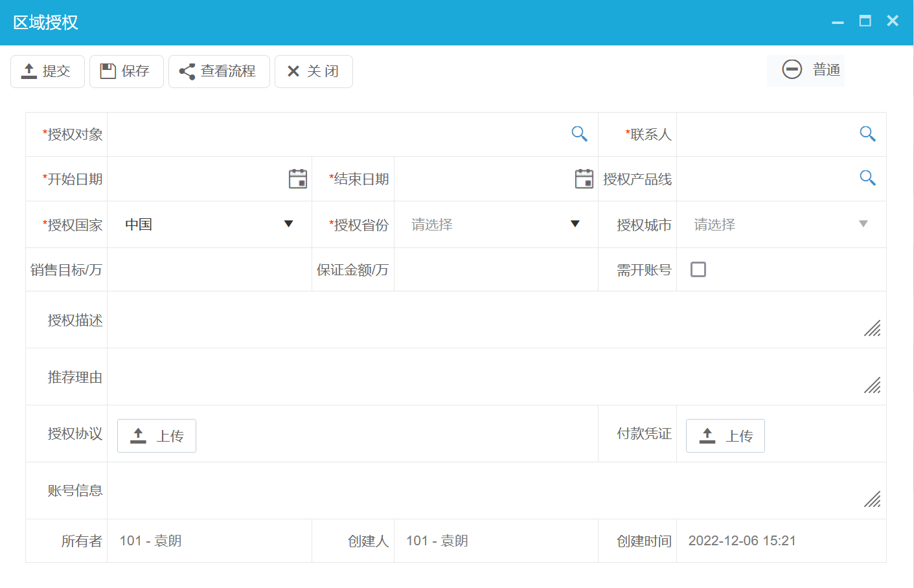Upload a file for 付款凭证
This screenshot has width=914, height=588.
coord(725,435)
